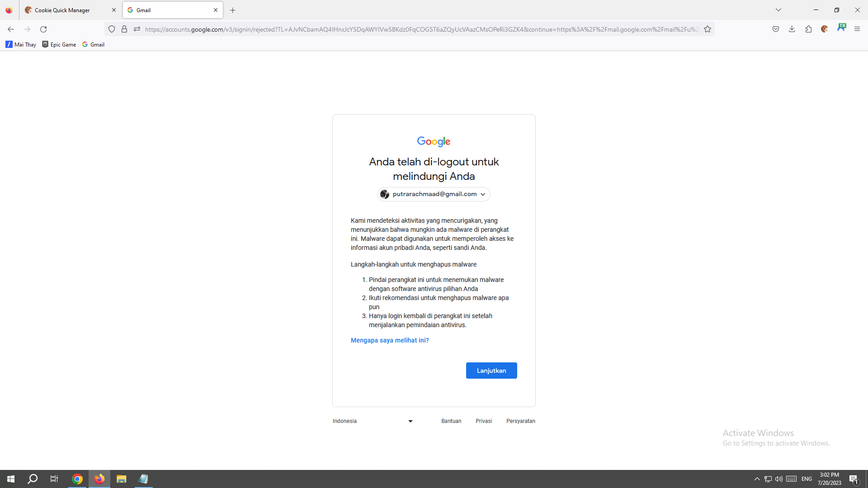Viewport: 868px width, 488px height.
Task: Click the Lanjutkan button
Action: point(491,371)
